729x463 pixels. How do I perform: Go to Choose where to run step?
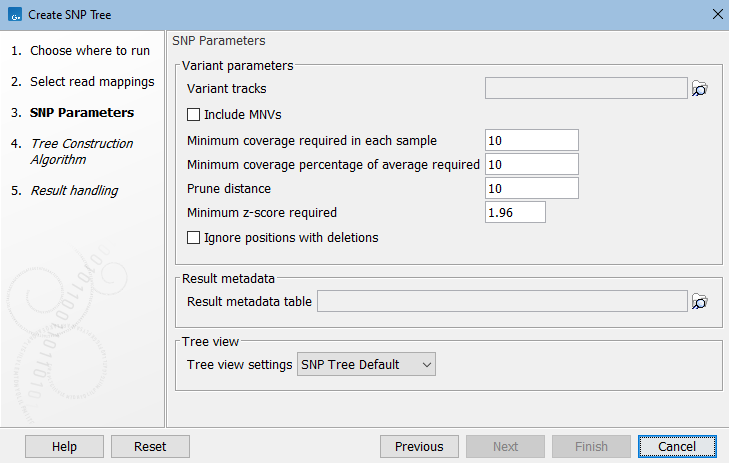[x=90, y=50]
